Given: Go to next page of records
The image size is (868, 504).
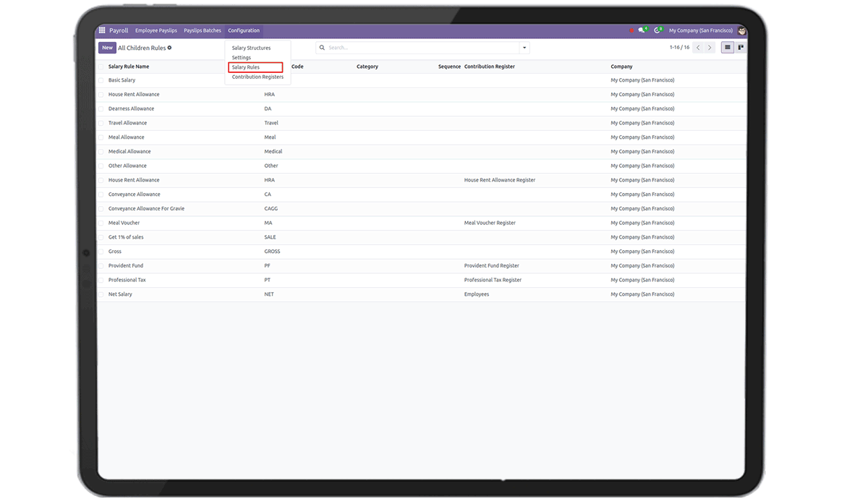Looking at the screenshot, I should point(710,48).
